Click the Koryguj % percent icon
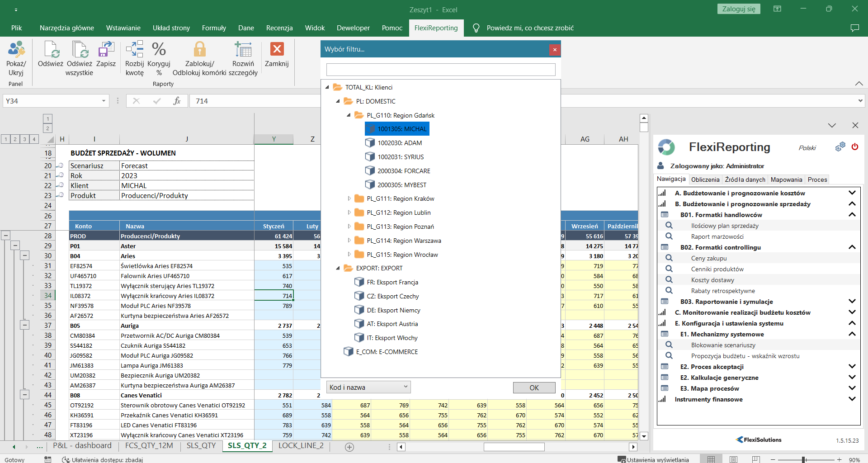The width and height of the screenshot is (868, 463). 159,50
